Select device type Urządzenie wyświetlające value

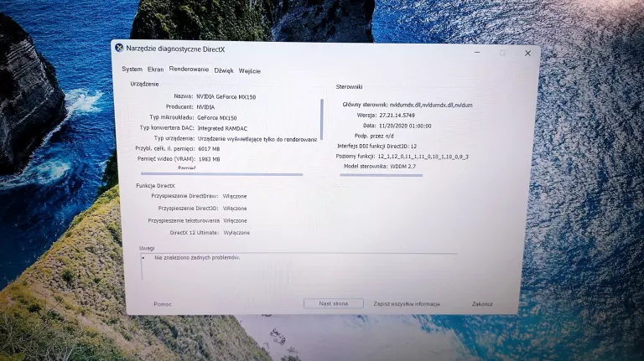257,140
